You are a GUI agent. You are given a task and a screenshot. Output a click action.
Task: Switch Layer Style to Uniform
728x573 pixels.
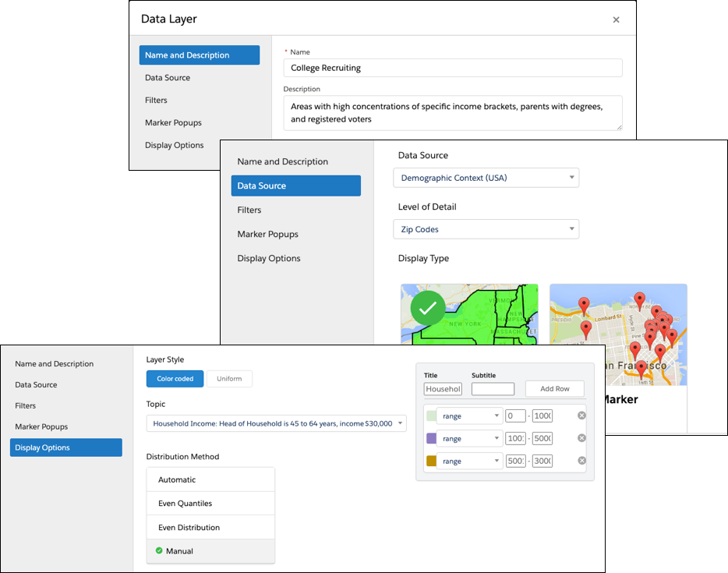point(229,378)
